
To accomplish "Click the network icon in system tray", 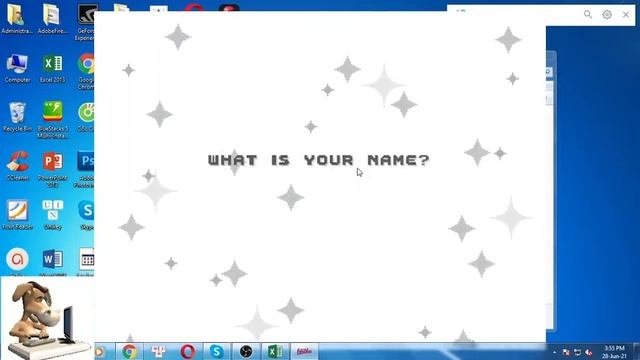I will pos(577,352).
